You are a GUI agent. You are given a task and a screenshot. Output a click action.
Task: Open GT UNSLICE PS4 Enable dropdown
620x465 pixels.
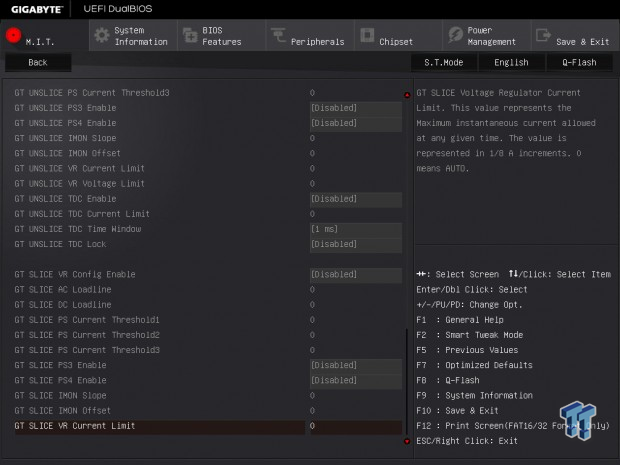coord(356,123)
